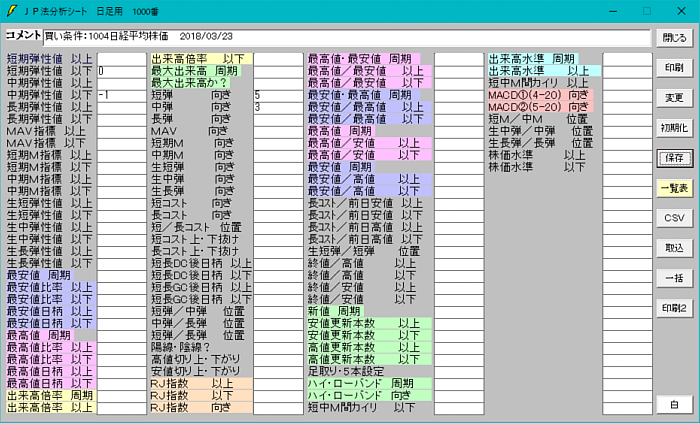Select the 最高値・最安値 周期 input field
This screenshot has width=700, height=423.
click(x=459, y=59)
